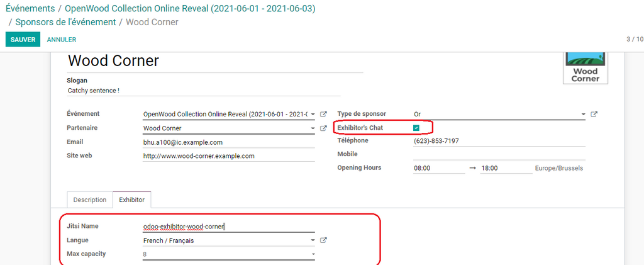This screenshot has width=644, height=265.
Task: Go to Événements breadcrumb
Action: [x=29, y=9]
